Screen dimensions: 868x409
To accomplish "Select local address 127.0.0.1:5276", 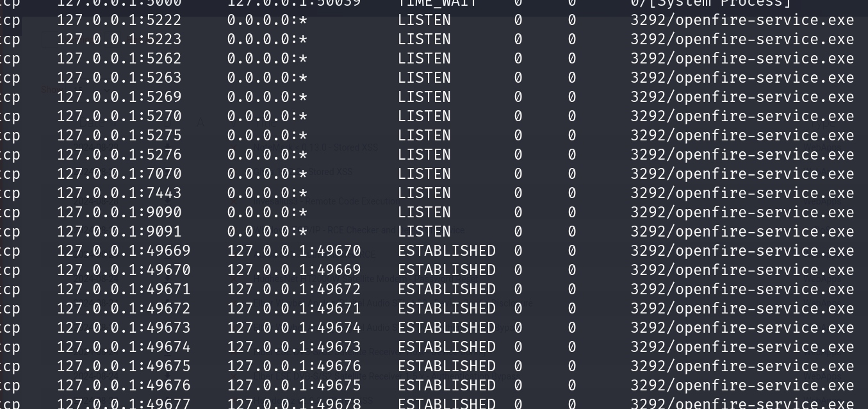I will click(x=119, y=154).
